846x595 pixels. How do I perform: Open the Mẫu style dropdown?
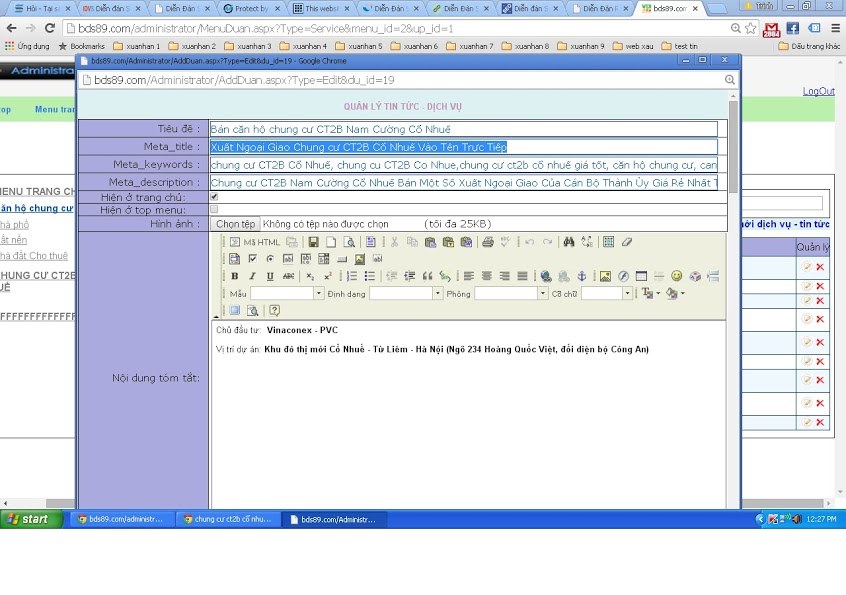click(319, 293)
